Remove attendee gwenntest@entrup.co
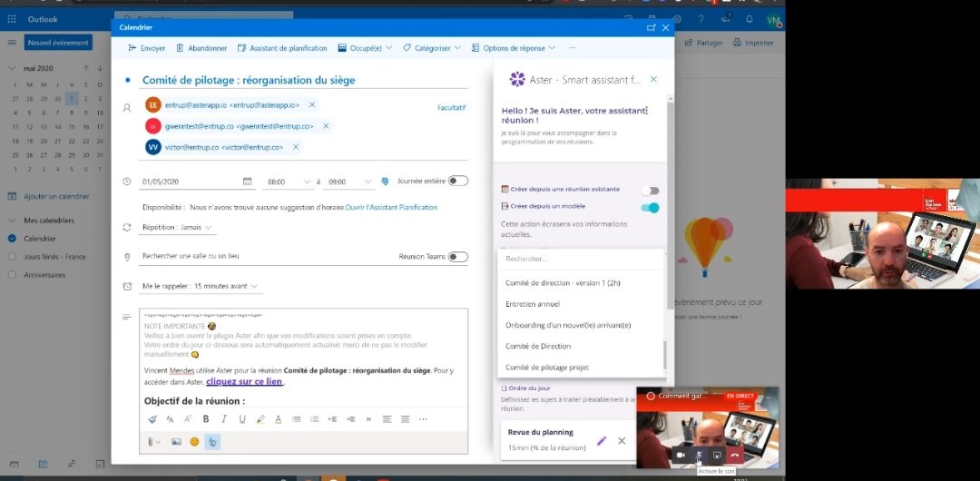 pos(326,126)
